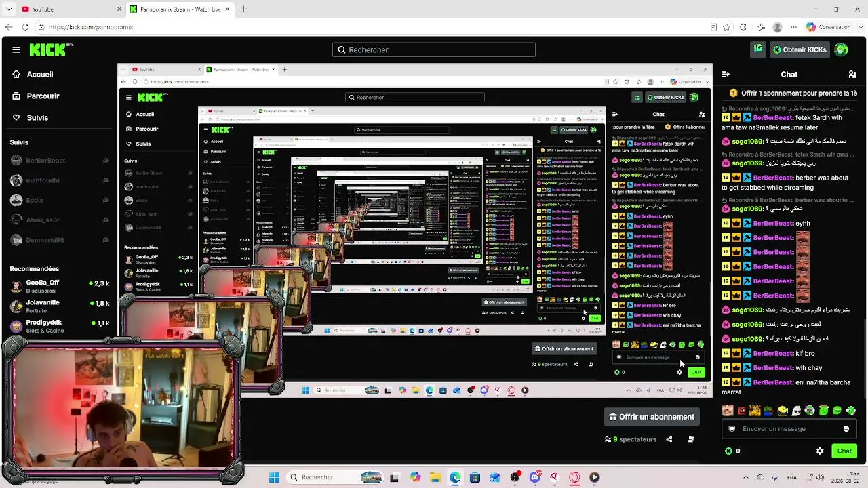The height and width of the screenshot is (488, 868).
Task: Open the emoji picker in message box
Action: point(846,428)
